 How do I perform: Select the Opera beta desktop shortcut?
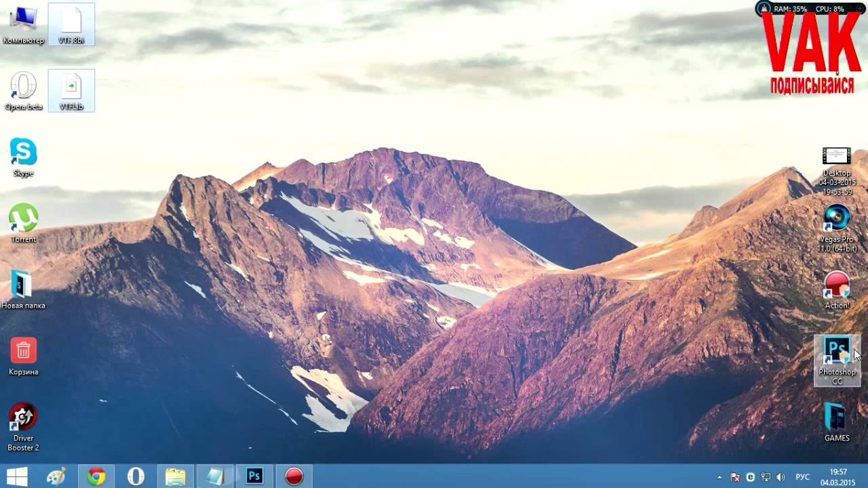click(23, 91)
